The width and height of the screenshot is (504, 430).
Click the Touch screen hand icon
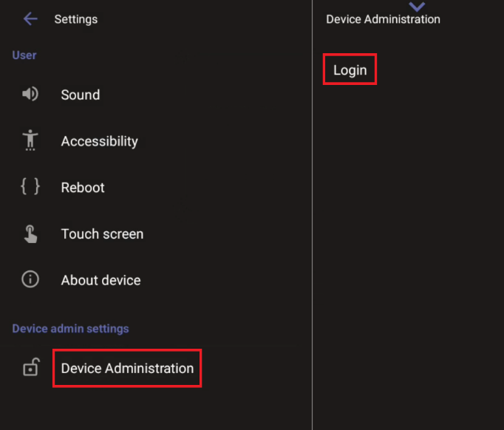[x=30, y=234]
